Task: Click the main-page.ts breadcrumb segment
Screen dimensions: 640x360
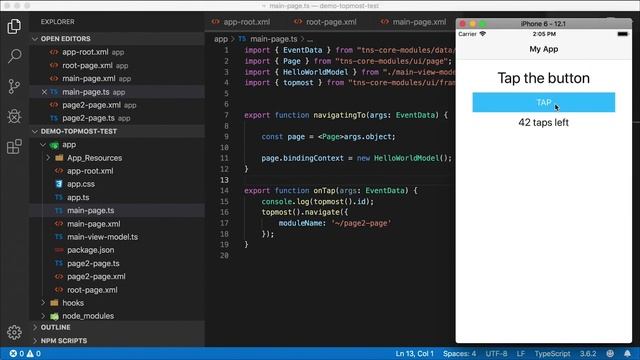Action: pyautogui.click(x=273, y=39)
